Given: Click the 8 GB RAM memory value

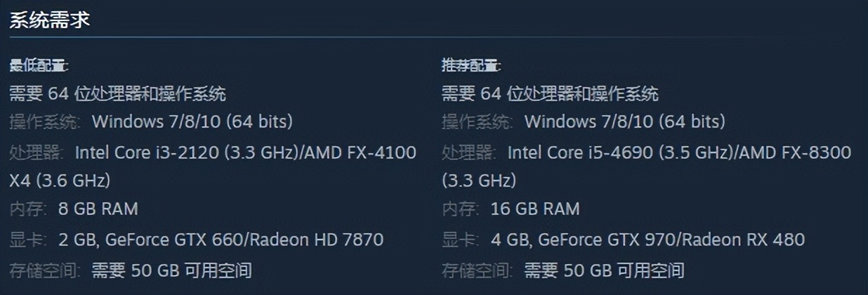Looking at the screenshot, I should pos(98,209).
